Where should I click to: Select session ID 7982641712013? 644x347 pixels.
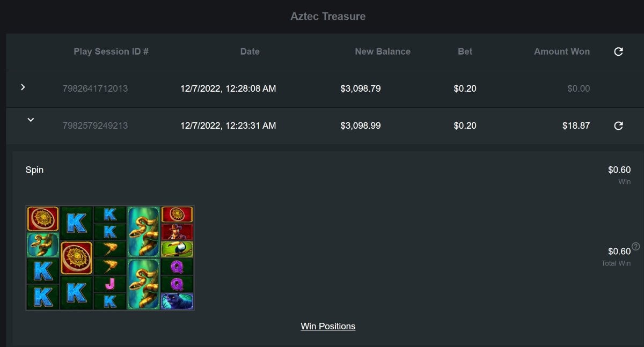[x=95, y=88]
